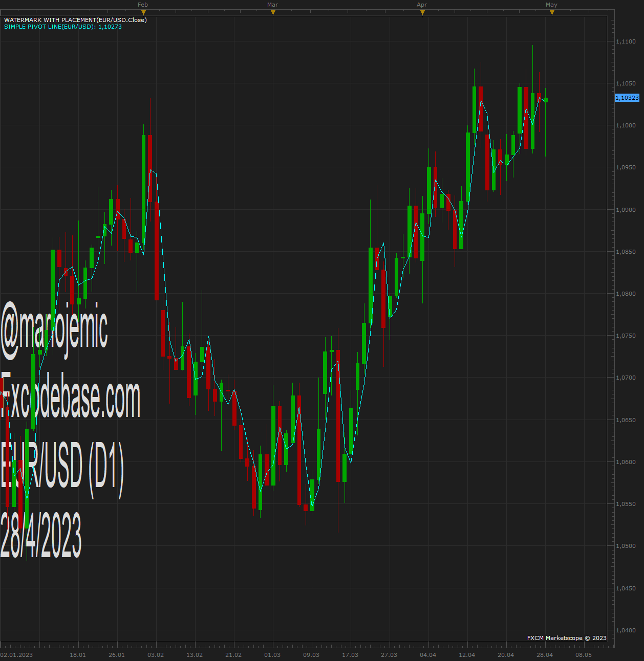This screenshot has width=644, height=661.
Task: Click the 03.02 date axis label
Action: [x=156, y=655]
